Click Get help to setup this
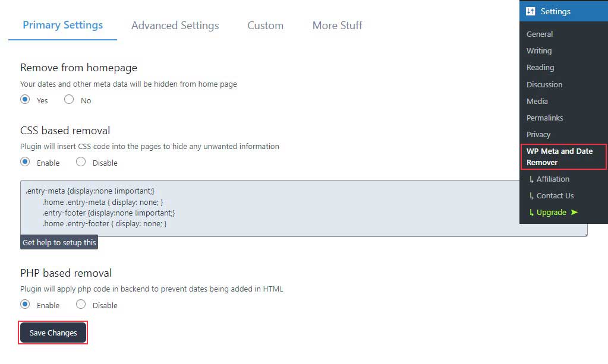The height and width of the screenshot is (364, 608). tap(59, 242)
